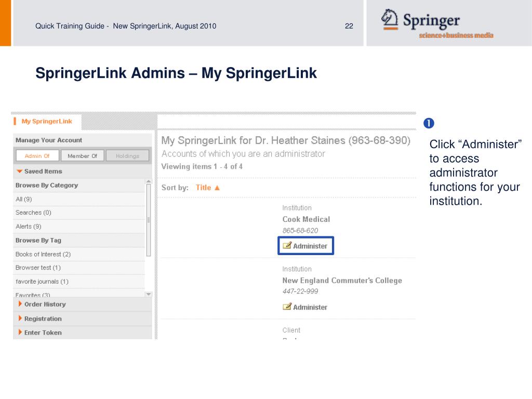Click the Cook Medical institution name
This screenshot has width=532, height=399.
[306, 219]
